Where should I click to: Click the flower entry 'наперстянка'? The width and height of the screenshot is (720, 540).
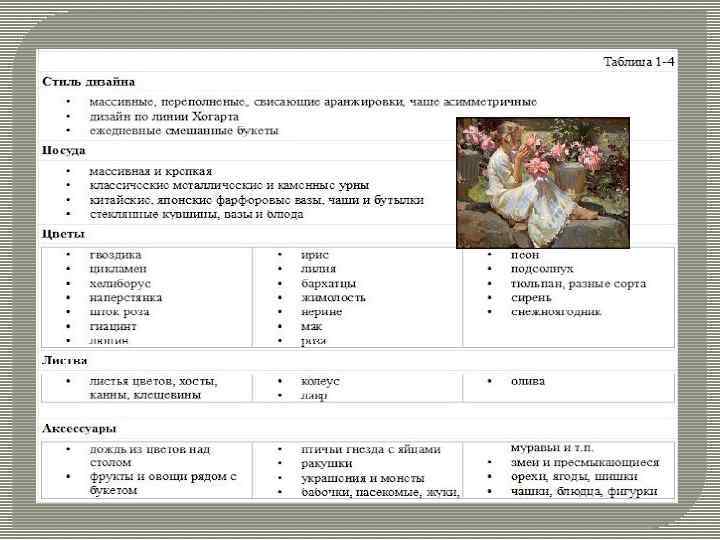[x=126, y=298]
